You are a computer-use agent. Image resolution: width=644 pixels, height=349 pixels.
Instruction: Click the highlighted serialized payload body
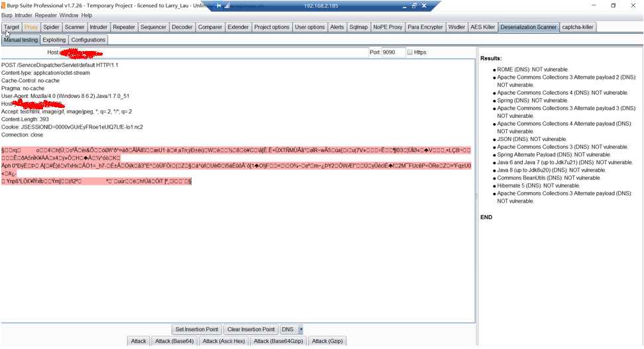(x=236, y=166)
